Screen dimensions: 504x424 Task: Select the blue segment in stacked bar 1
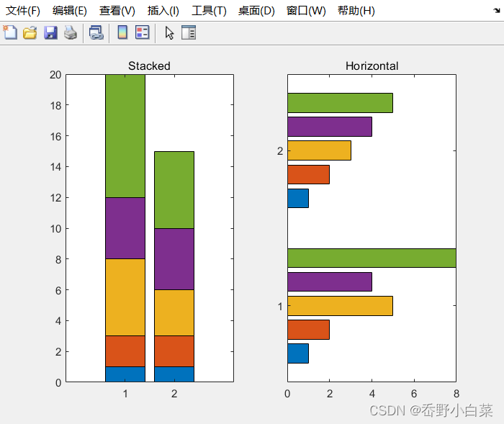coord(125,374)
